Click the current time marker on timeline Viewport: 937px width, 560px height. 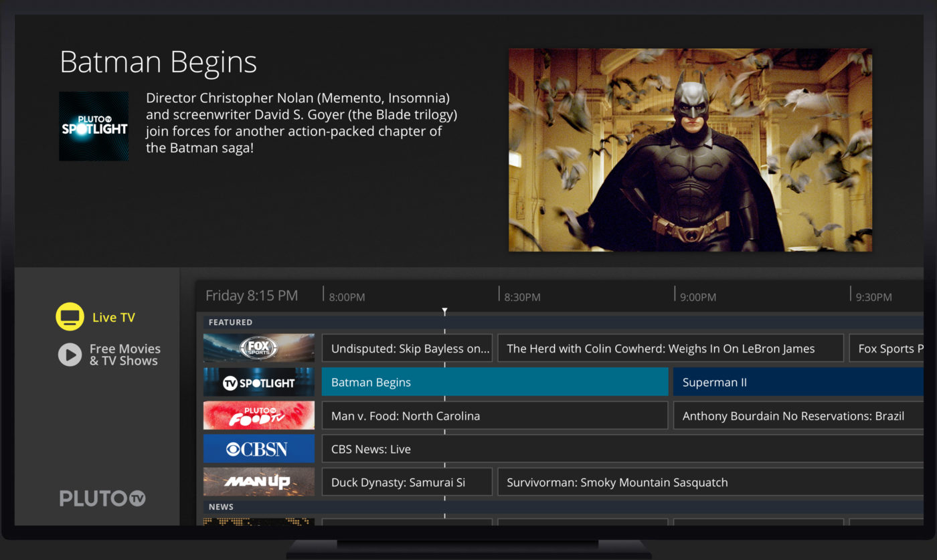pos(444,312)
